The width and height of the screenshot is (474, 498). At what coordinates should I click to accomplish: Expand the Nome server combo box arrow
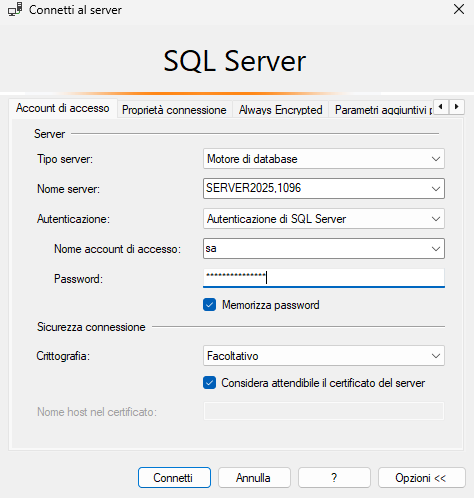(x=436, y=189)
